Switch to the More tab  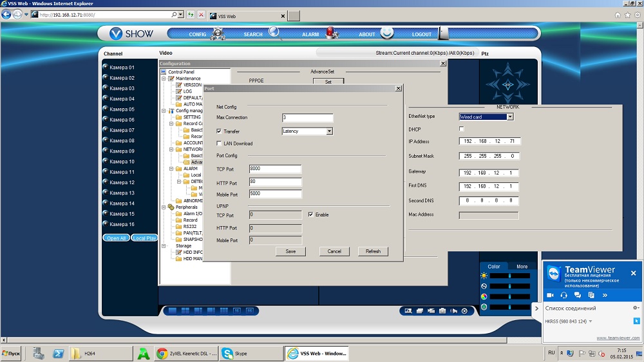pos(522,266)
